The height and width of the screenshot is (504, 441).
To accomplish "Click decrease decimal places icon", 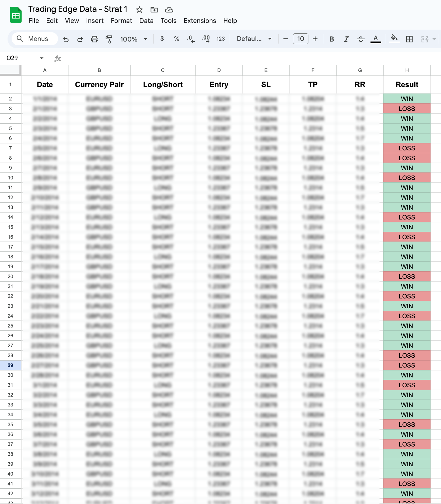I will pos(191,39).
